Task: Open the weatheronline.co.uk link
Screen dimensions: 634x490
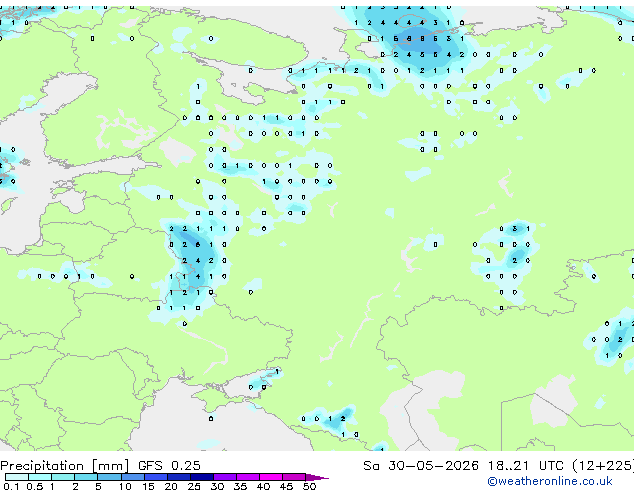Action: pos(550,482)
